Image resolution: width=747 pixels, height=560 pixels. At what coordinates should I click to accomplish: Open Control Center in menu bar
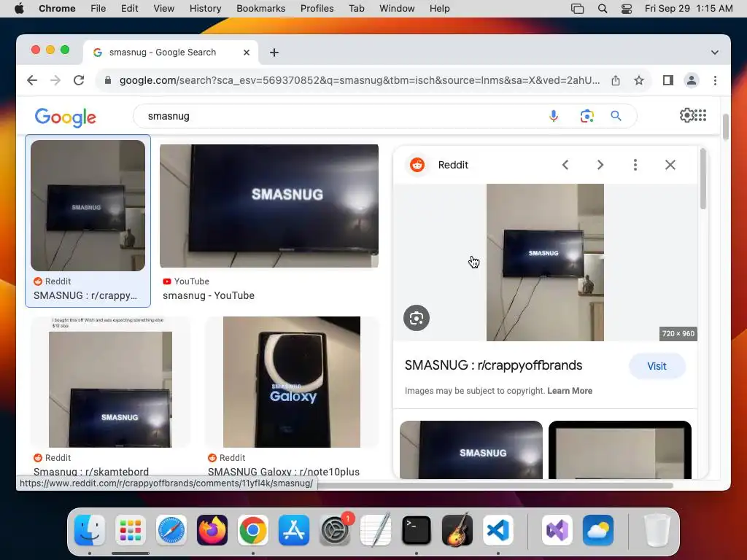627,9
